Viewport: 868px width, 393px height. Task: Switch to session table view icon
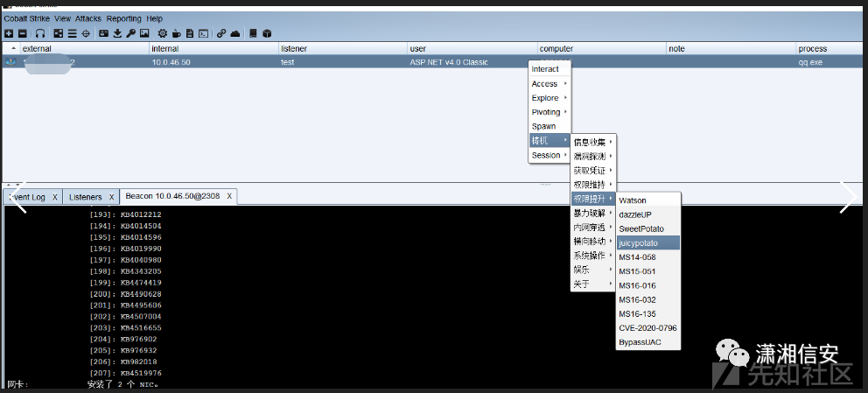[x=72, y=34]
